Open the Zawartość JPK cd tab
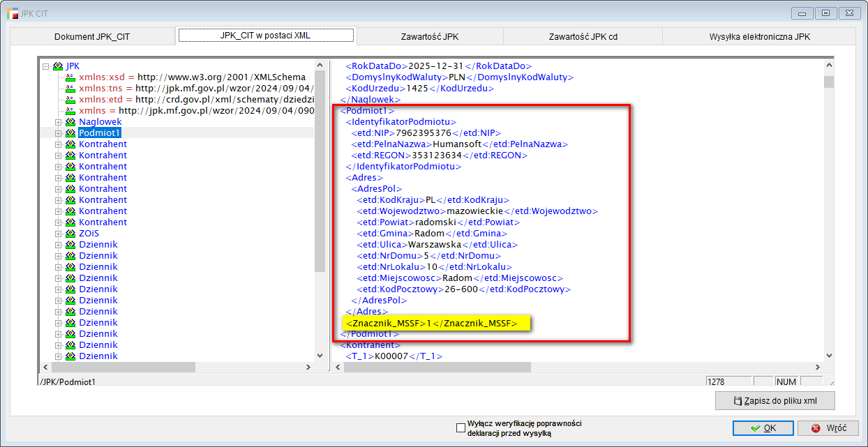Viewport: 868px width, 447px height. (x=583, y=37)
